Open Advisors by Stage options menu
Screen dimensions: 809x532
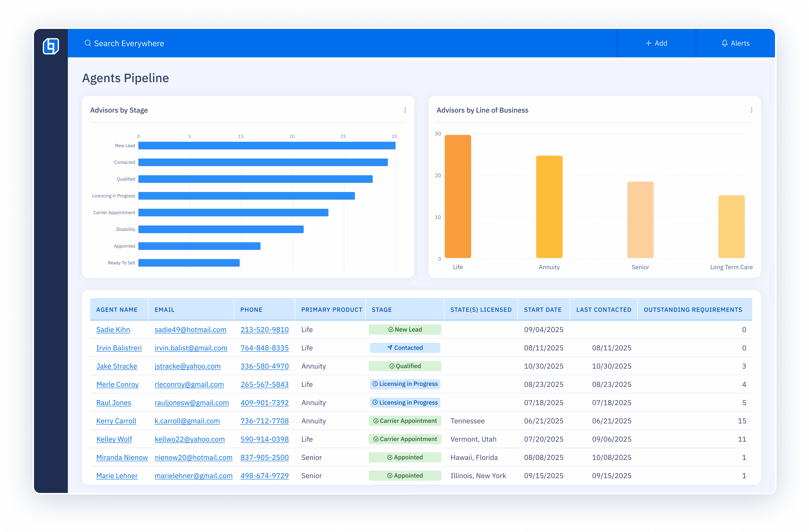[x=405, y=110]
